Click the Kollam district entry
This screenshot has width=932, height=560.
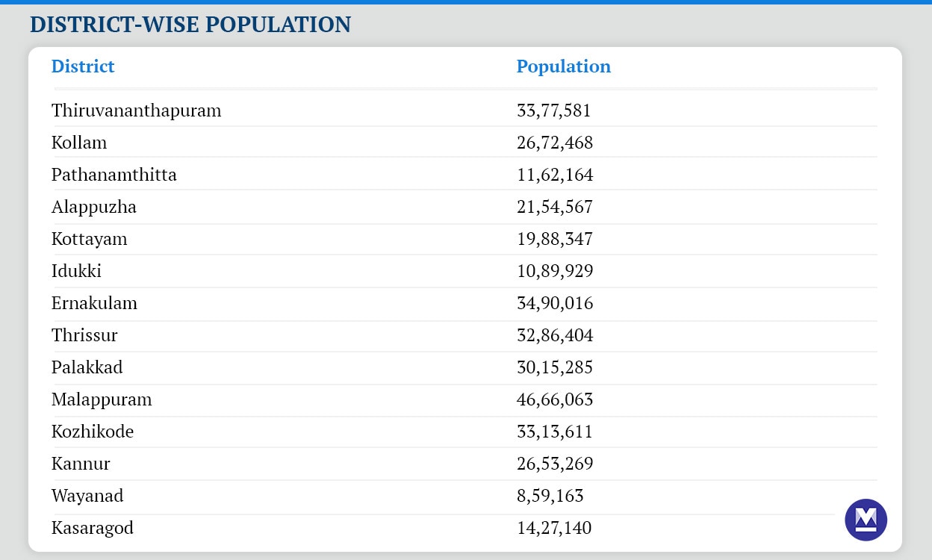click(79, 142)
